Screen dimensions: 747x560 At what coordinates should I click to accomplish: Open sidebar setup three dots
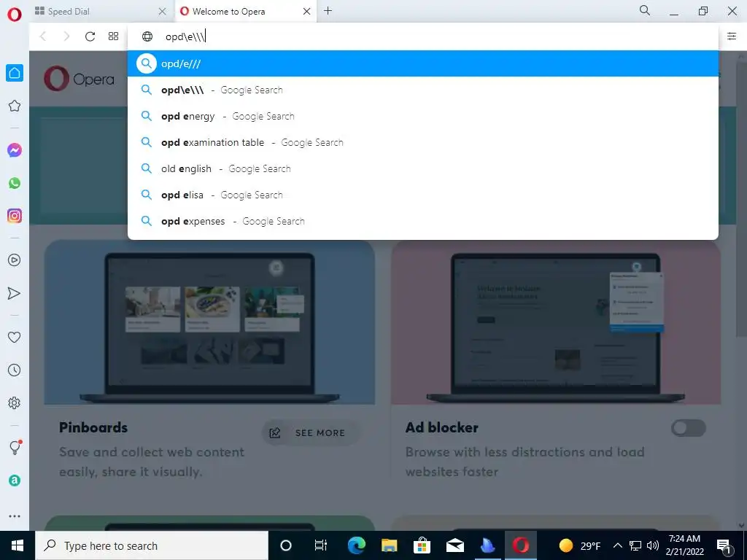(15, 516)
